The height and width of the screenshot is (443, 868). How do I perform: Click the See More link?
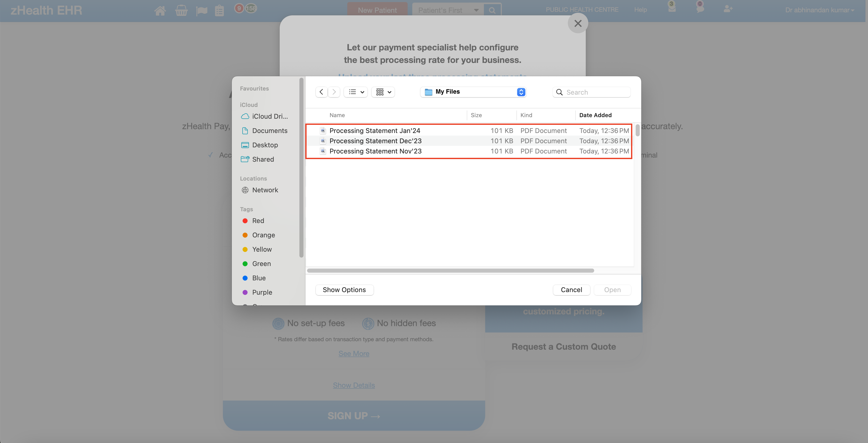tap(354, 353)
